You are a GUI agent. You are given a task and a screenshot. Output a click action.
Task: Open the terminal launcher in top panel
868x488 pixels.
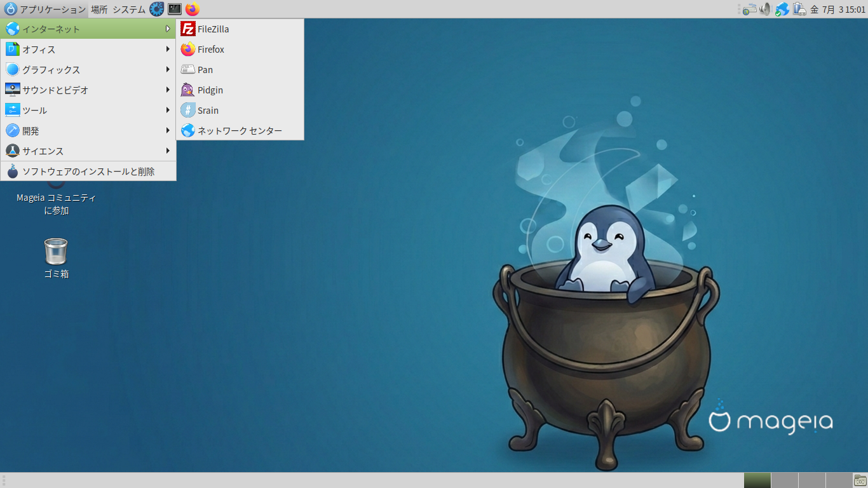[x=175, y=9]
